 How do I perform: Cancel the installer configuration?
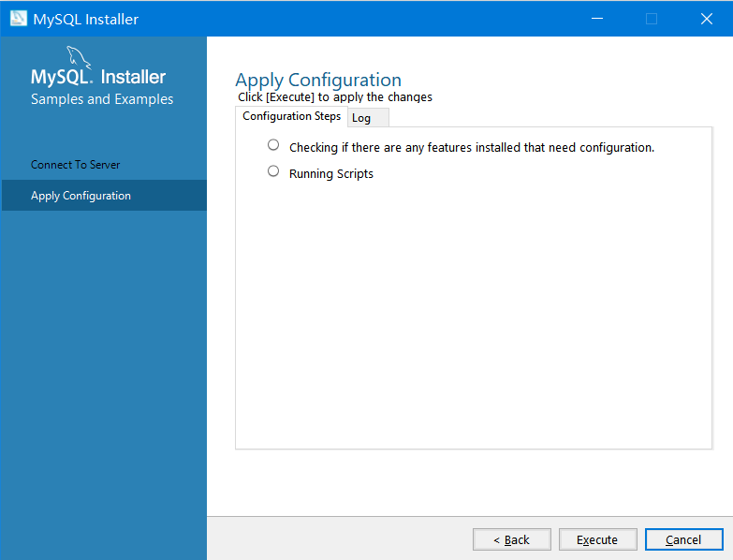pyautogui.click(x=683, y=539)
